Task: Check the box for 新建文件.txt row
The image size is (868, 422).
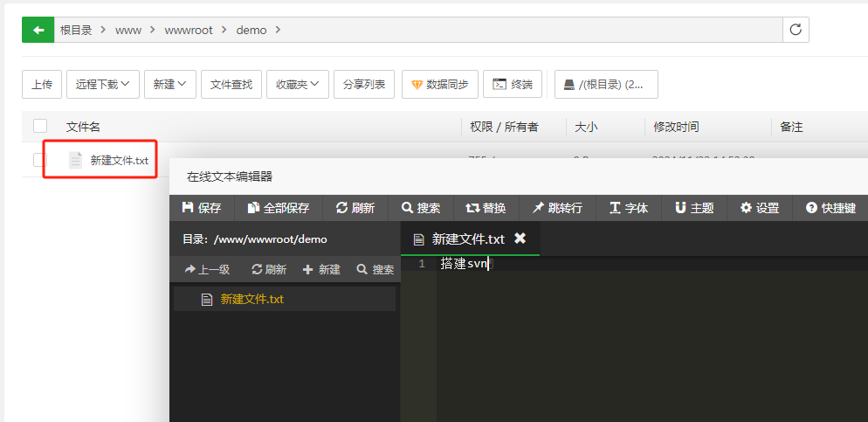Action: 39,160
